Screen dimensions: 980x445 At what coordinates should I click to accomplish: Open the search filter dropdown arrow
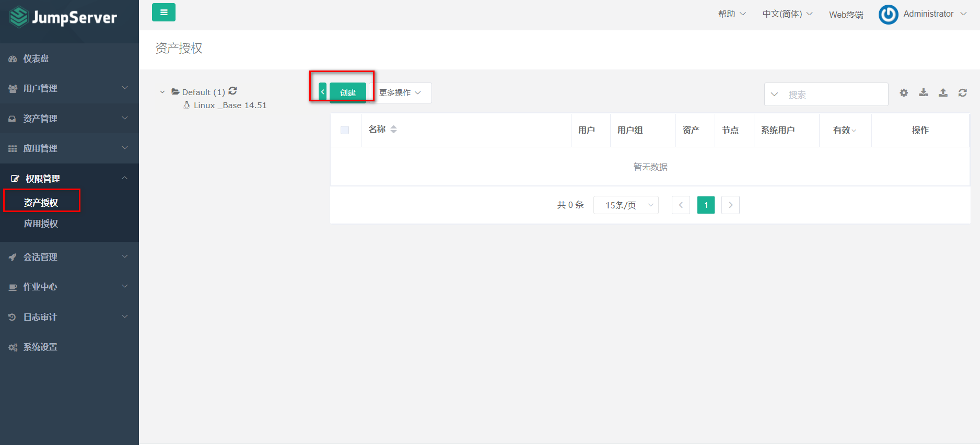(x=775, y=95)
